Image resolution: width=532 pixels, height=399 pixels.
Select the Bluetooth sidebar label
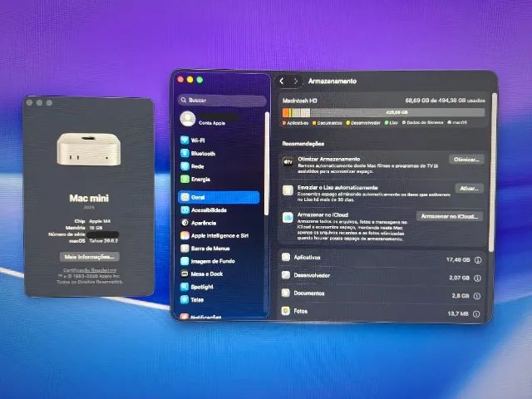tap(203, 153)
